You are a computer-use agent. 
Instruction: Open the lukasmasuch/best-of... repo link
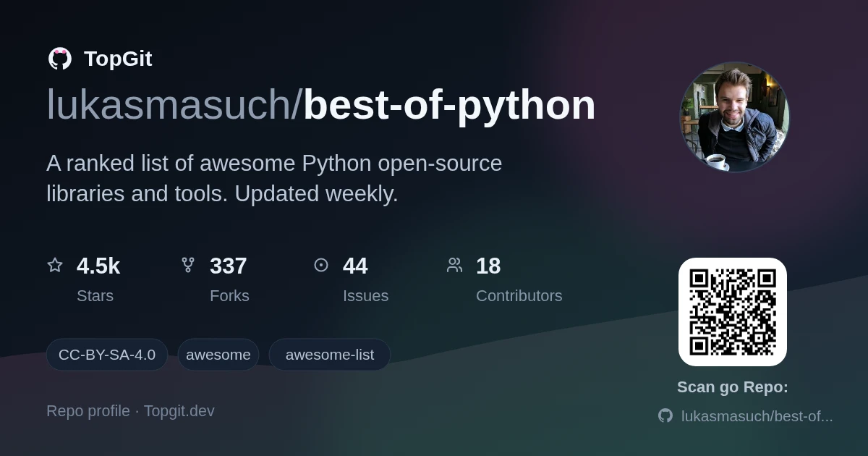point(757,416)
